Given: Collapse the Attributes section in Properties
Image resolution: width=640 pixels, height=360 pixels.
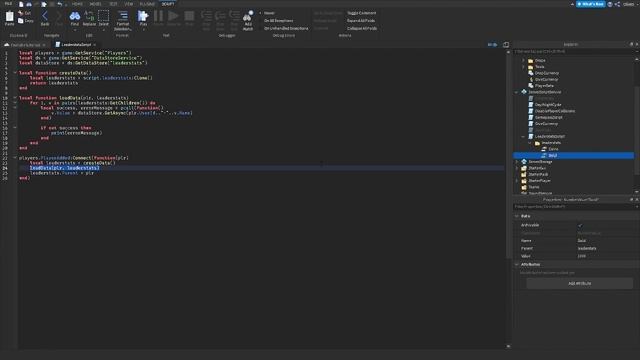Looking at the screenshot, I should [x=517, y=264].
